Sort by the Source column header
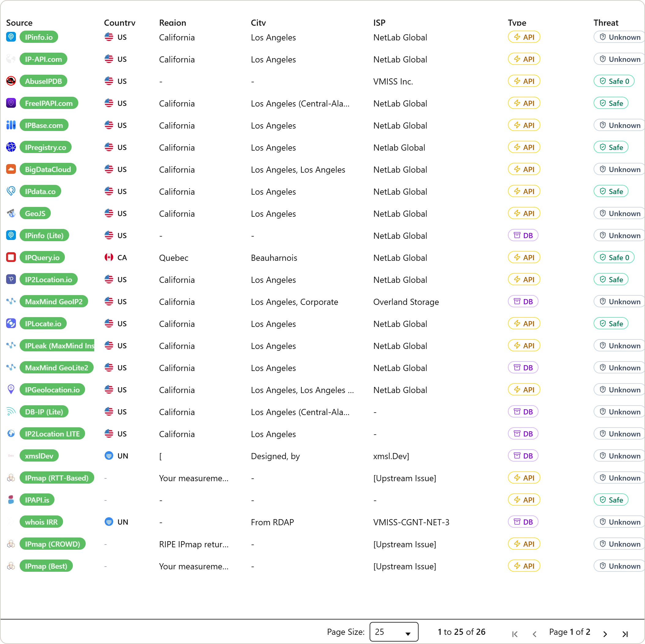The image size is (645, 644). [x=19, y=23]
